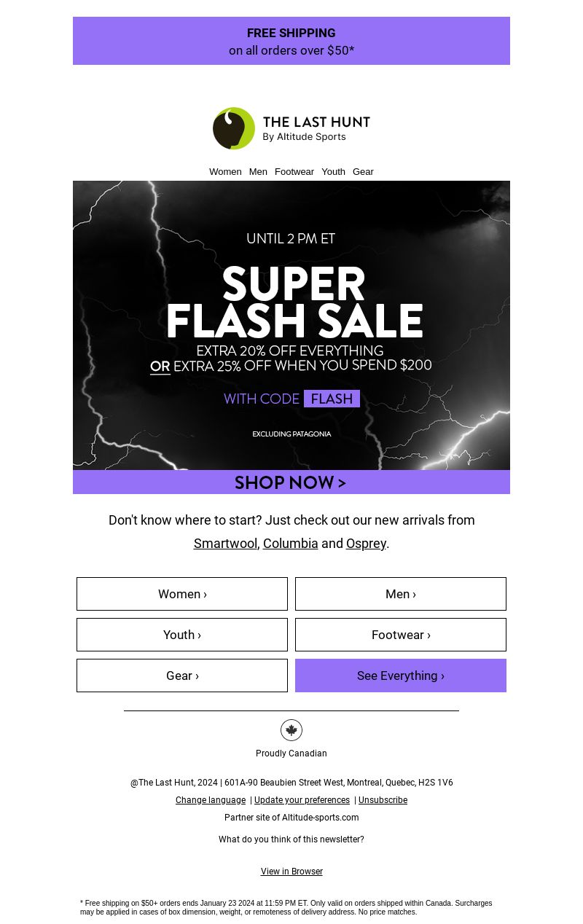Click the Change language link
This screenshot has height=924, width=583.
(211, 800)
